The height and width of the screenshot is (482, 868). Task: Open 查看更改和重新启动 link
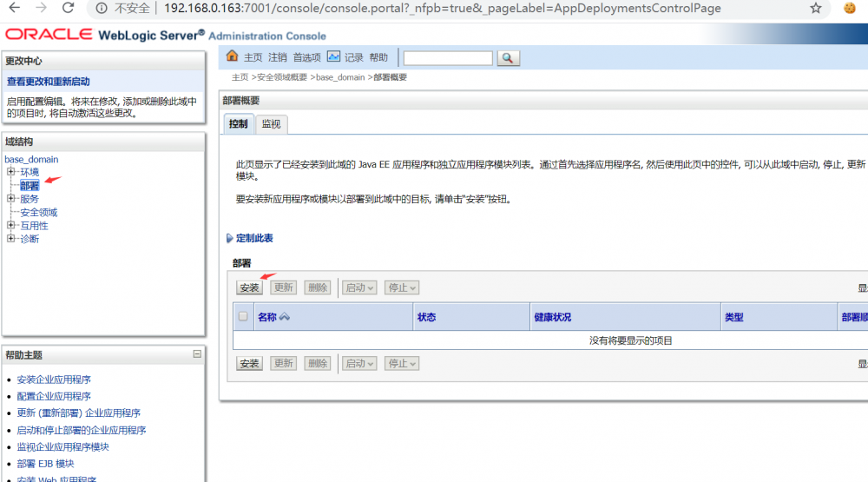(48, 82)
